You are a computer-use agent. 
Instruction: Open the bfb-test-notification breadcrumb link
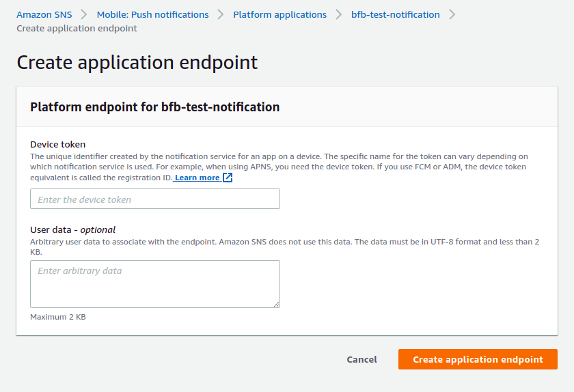(395, 14)
